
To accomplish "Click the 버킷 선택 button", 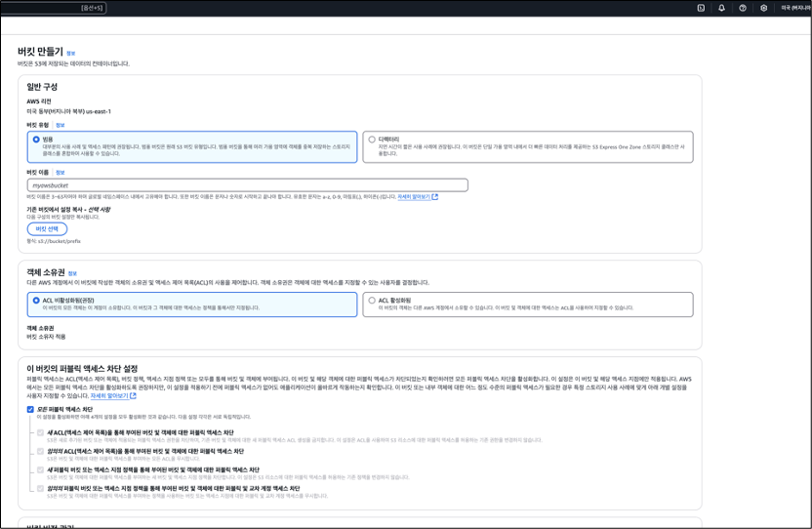I will 47,229.
